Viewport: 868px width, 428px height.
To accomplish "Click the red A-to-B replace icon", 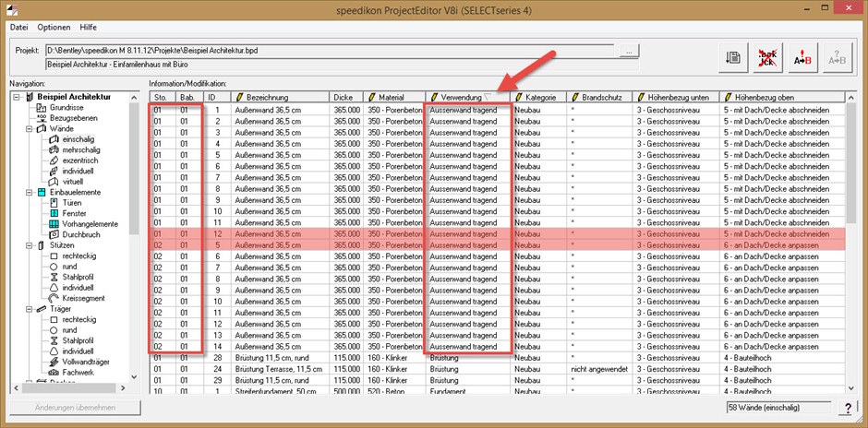I will [x=802, y=57].
